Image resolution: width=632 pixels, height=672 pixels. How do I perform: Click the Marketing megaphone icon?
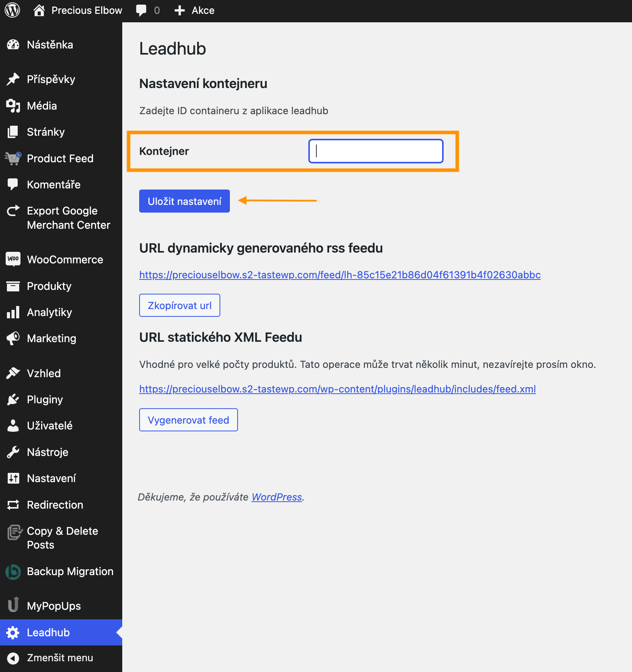(13, 338)
